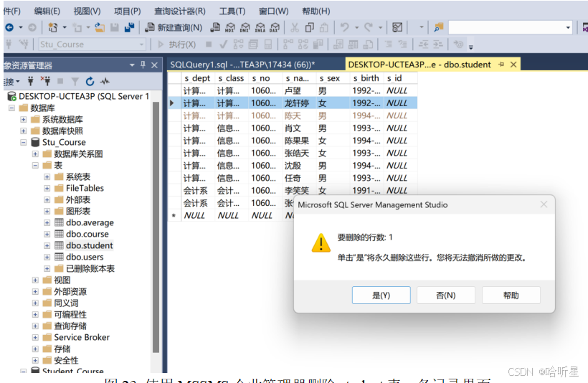Image resolution: width=588 pixels, height=383 pixels.
Task: Click the 新建查询(N) toolbar button
Action: [174, 27]
